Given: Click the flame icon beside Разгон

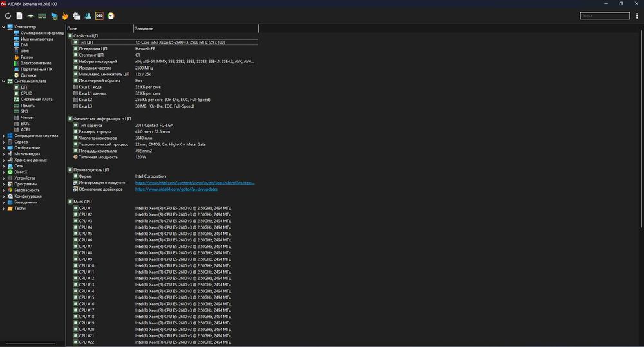Looking at the screenshot, I should 17,57.
